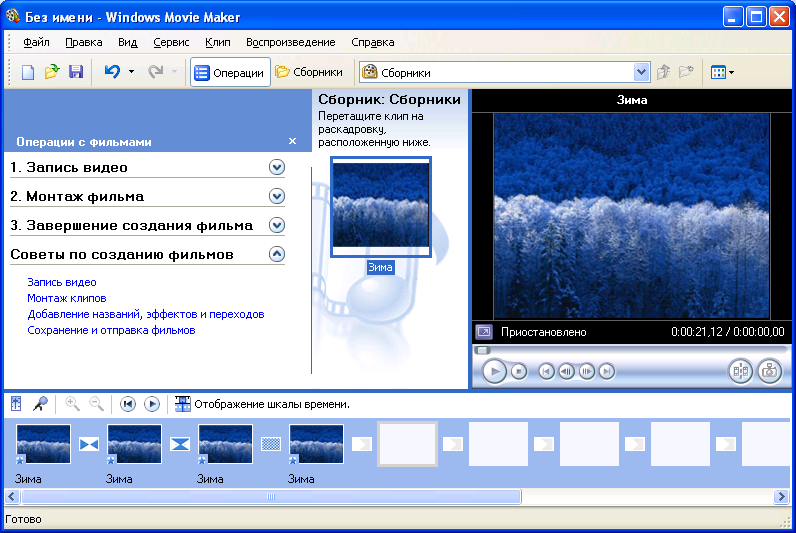
Task: Open the undo history dropdown arrow
Action: coord(131,72)
